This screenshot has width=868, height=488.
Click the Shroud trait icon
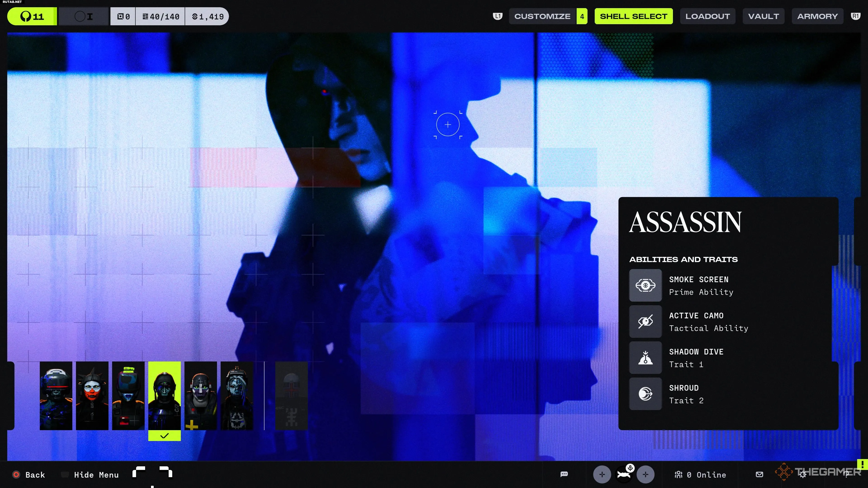645,393
